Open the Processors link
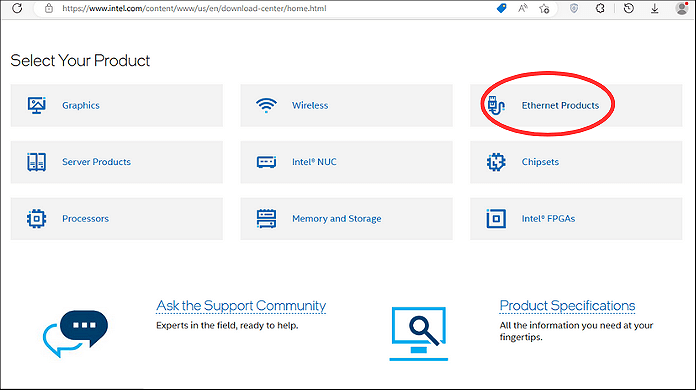This screenshot has width=696, height=390. point(85,219)
